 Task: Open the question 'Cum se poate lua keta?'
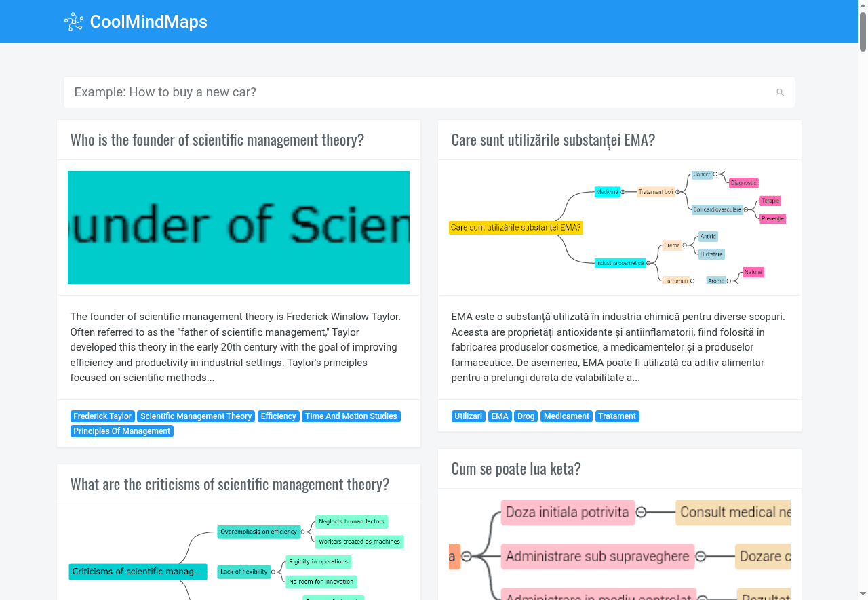(x=515, y=468)
